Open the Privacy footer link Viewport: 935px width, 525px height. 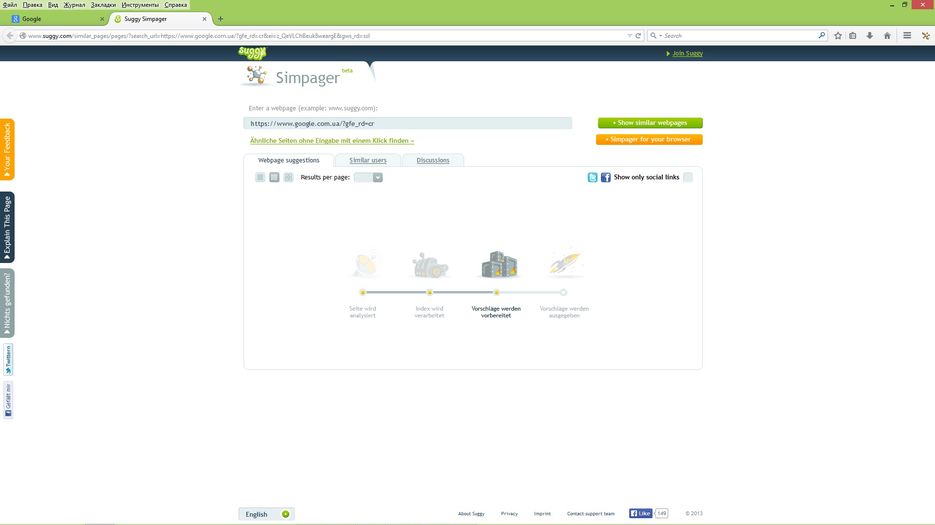[x=509, y=514]
